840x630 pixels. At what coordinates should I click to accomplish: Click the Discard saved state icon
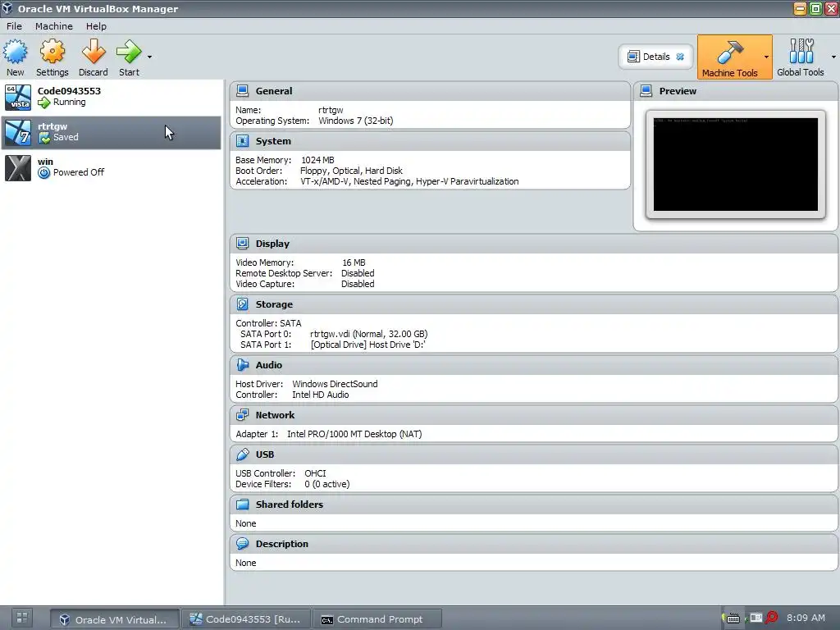pos(94,52)
